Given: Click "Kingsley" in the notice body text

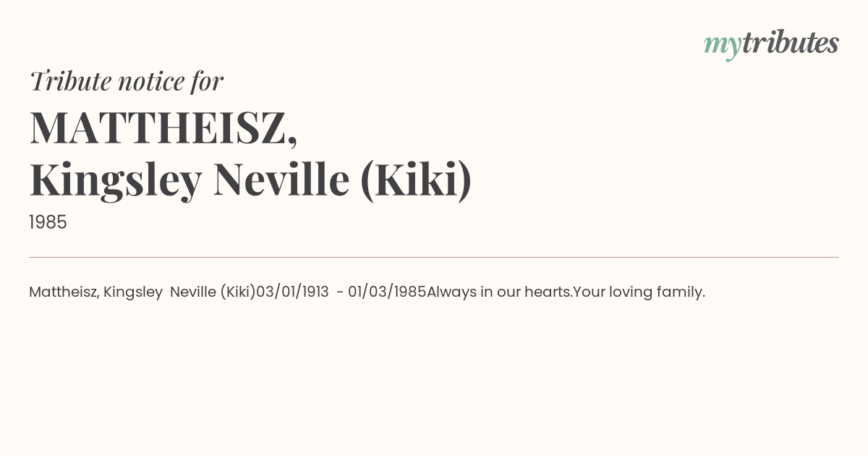Looking at the screenshot, I should 132,292.
